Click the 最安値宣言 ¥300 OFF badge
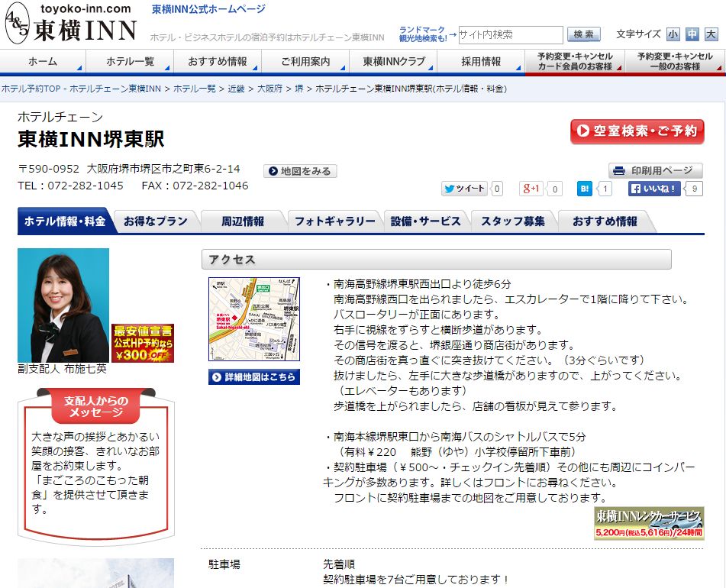 [143, 343]
